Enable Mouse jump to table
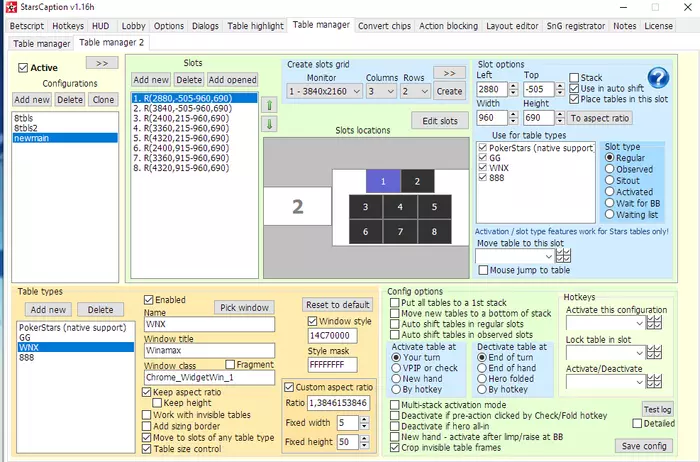The image size is (700, 462). click(x=483, y=270)
